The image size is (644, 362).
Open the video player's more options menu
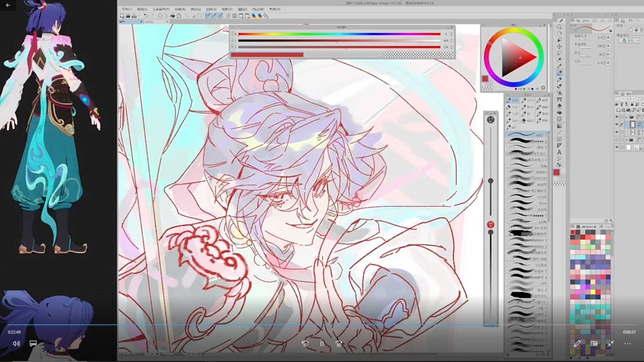pos(628,344)
